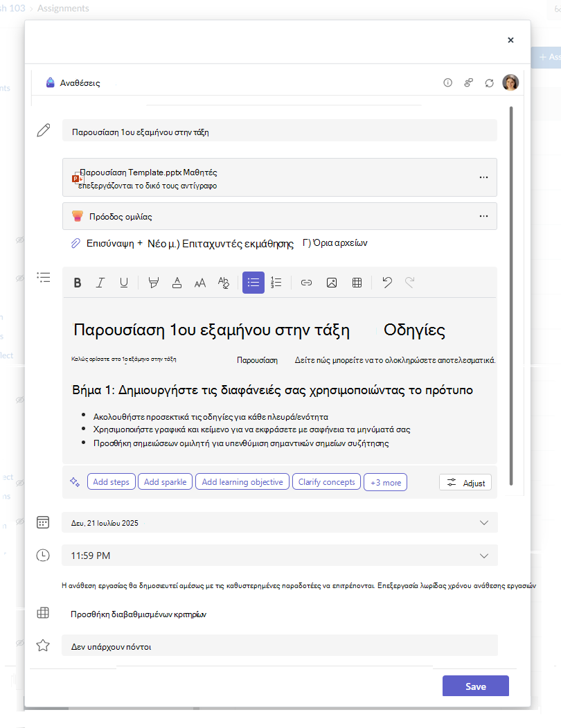Click Επισύναψη to attach a file
The height and width of the screenshot is (728, 561).
click(110, 243)
